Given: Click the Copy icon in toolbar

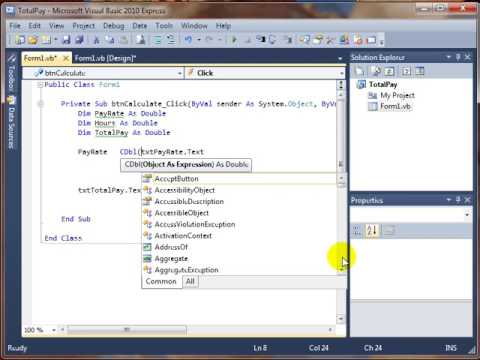Looking at the screenshot, I should coord(110,40).
